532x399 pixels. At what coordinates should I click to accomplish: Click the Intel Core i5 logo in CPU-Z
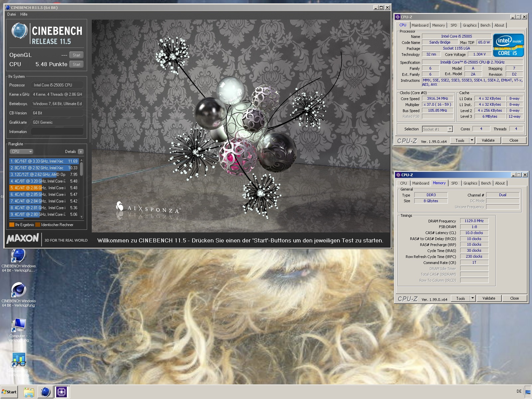click(x=508, y=45)
